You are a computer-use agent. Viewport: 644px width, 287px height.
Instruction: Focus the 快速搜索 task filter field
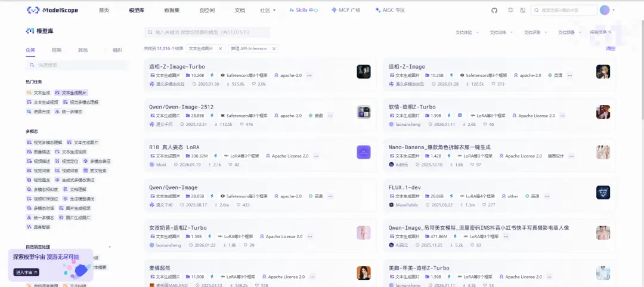tap(76, 65)
